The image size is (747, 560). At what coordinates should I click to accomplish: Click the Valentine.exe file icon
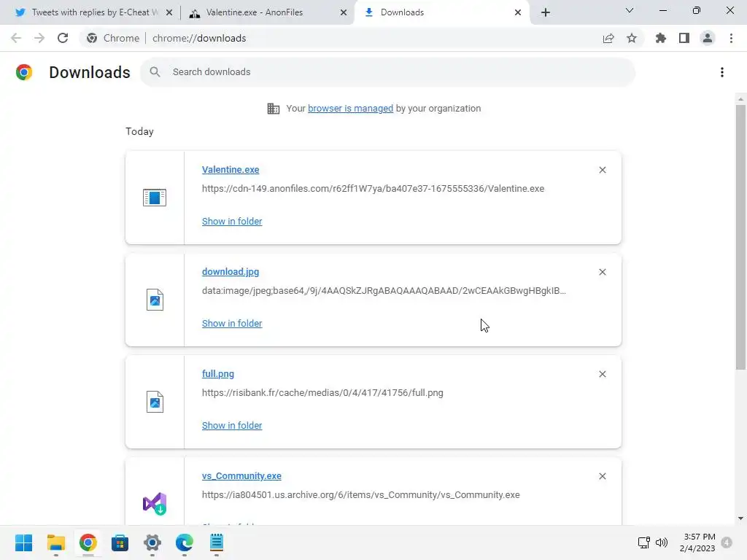[155, 197]
